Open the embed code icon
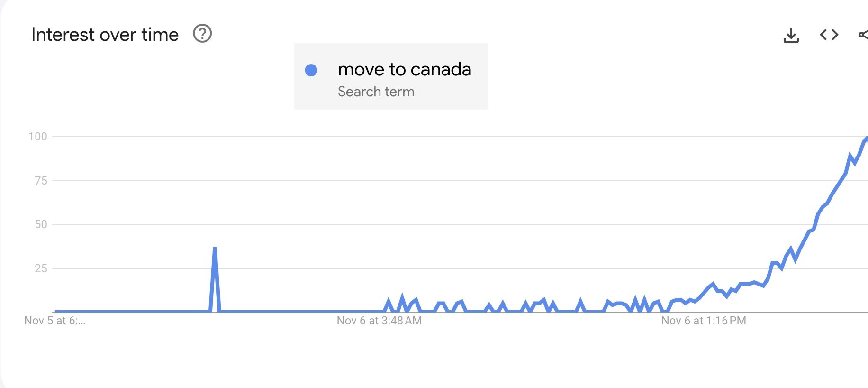 (829, 35)
